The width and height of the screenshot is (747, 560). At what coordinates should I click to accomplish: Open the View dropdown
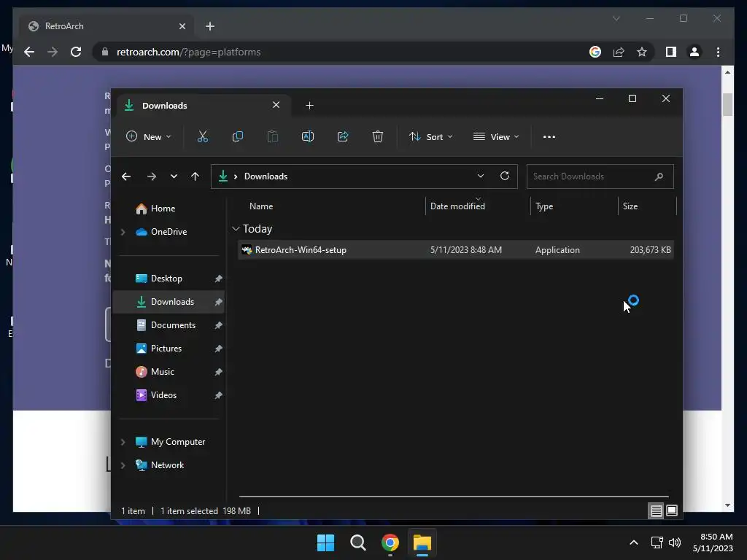point(496,136)
